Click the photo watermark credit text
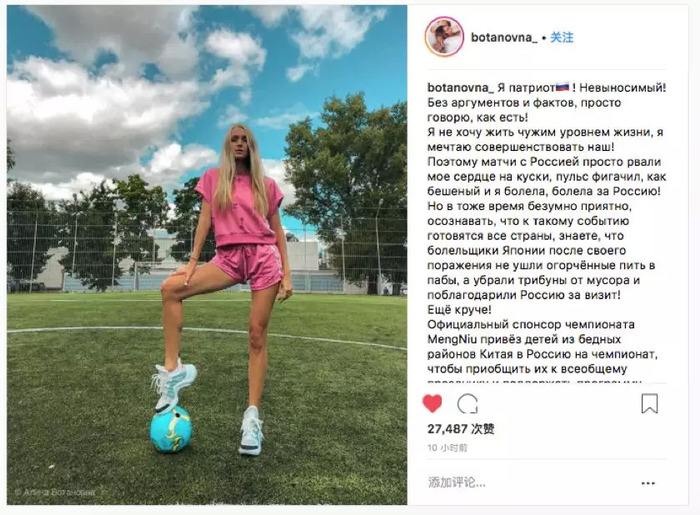700x515 pixels. click(55, 492)
